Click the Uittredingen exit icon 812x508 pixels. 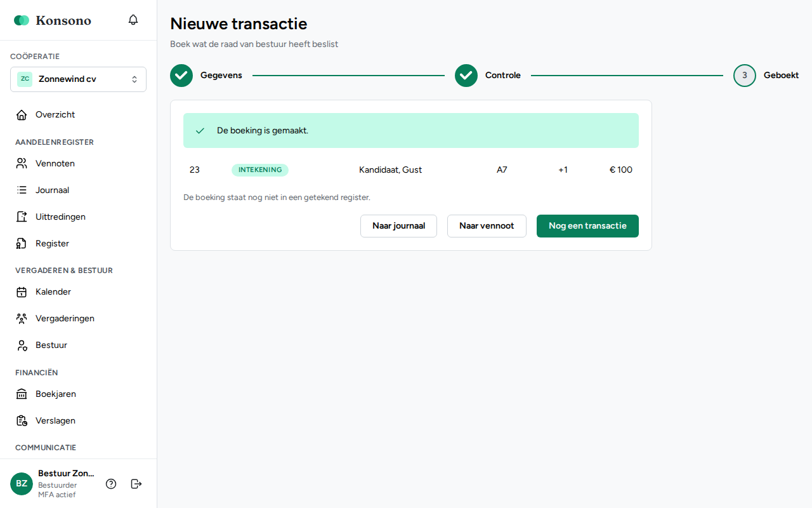22,217
